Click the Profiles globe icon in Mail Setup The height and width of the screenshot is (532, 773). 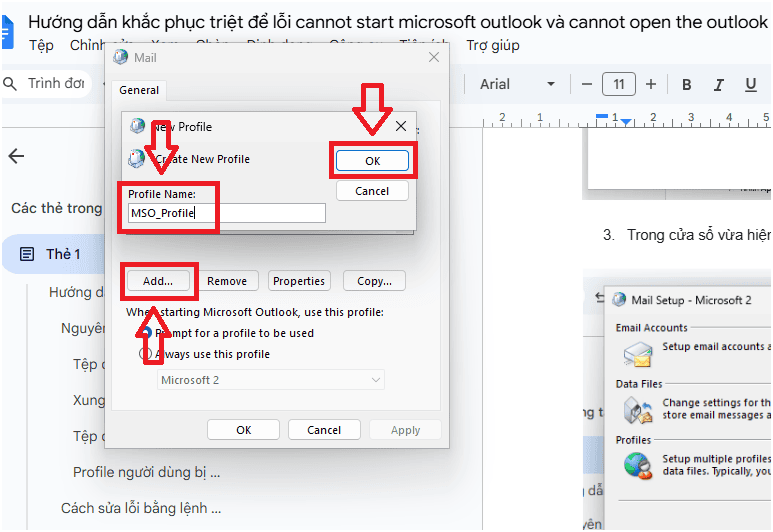click(637, 466)
